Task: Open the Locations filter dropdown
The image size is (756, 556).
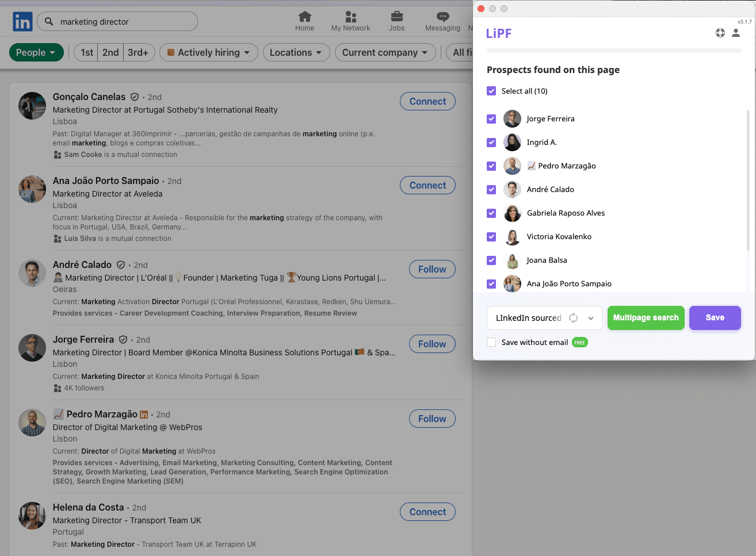Action: click(x=296, y=52)
